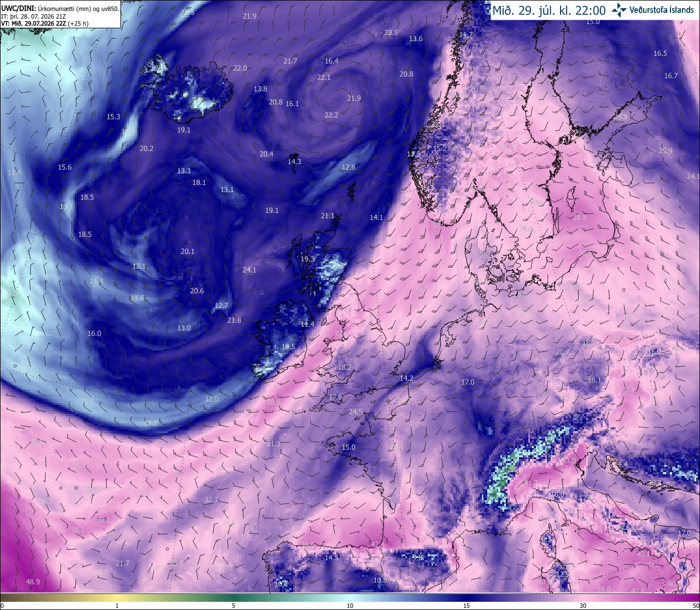Click the 22.2 value in the cyclone swirl

pyautogui.click(x=331, y=115)
